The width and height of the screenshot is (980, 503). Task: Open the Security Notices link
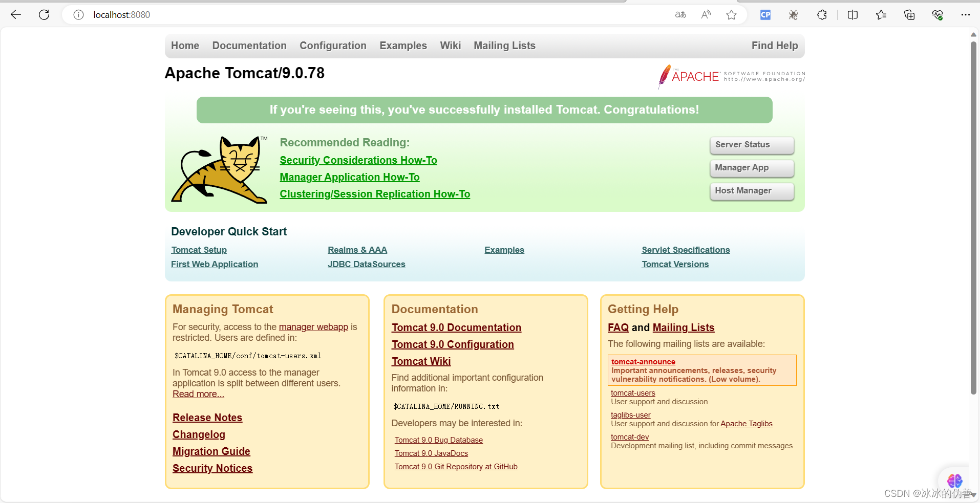pyautogui.click(x=212, y=468)
